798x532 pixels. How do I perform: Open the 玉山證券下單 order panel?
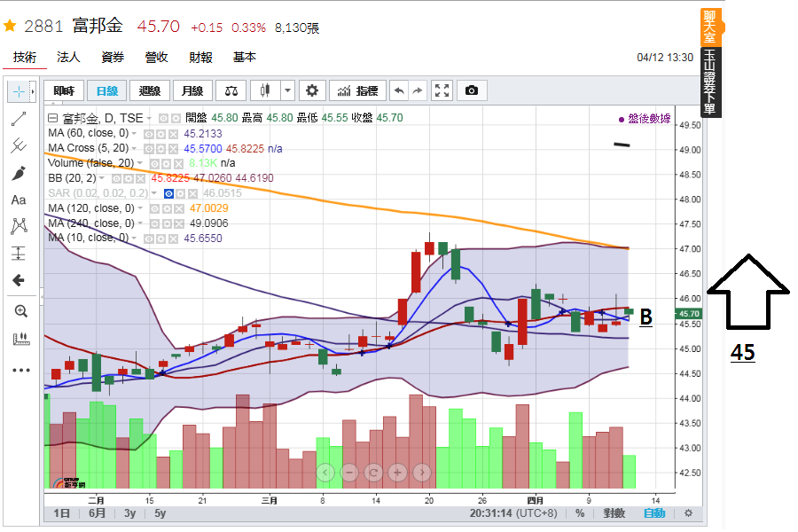point(710,82)
